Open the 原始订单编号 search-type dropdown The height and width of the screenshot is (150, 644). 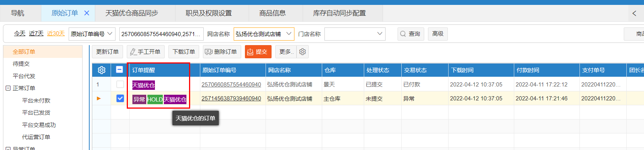click(x=92, y=34)
